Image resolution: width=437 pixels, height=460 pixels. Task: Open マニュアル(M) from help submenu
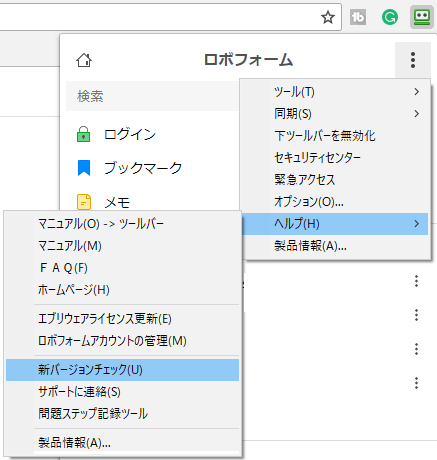[x=123, y=246]
